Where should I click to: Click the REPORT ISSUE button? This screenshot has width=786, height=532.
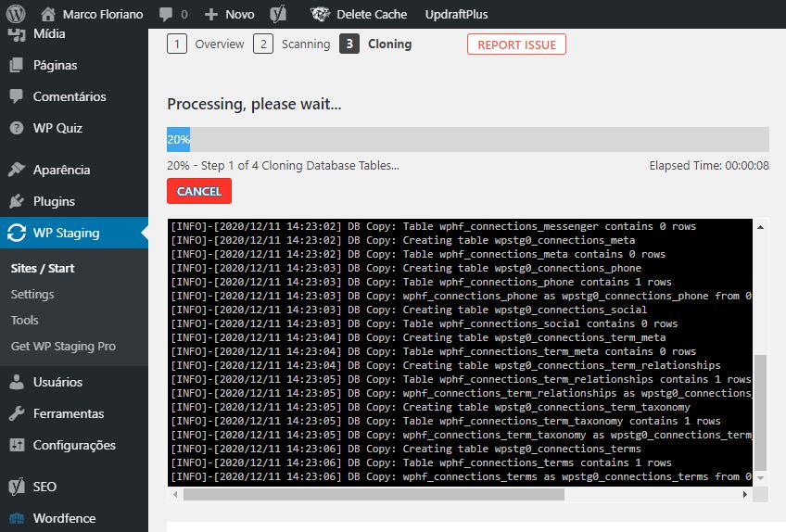[516, 44]
